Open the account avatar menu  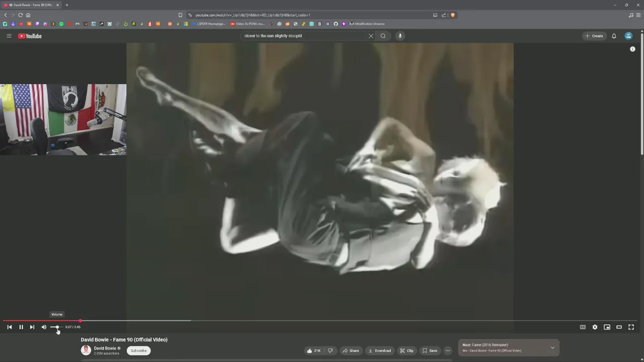(x=628, y=36)
